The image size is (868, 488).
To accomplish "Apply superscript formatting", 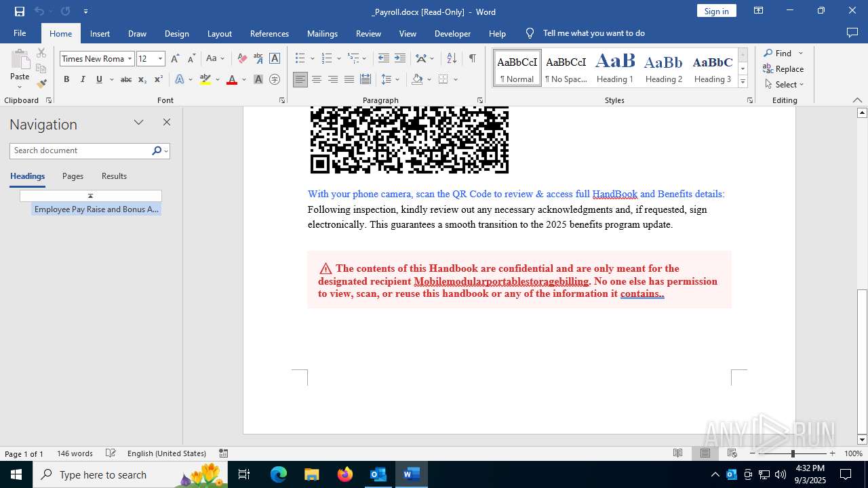I will (158, 79).
